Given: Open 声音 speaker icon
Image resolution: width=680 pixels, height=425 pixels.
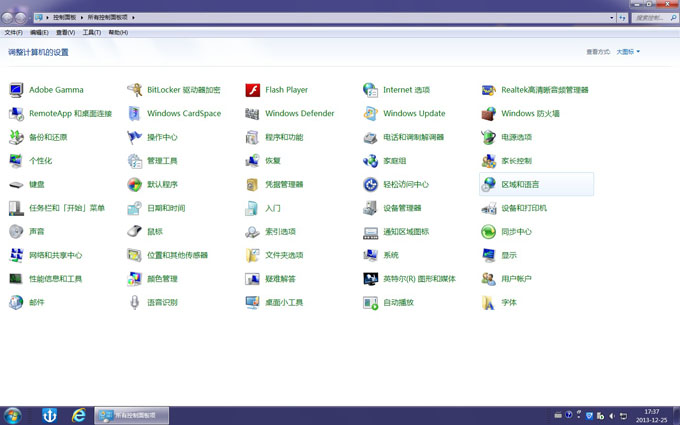Looking at the screenshot, I should pyautogui.click(x=16, y=232).
